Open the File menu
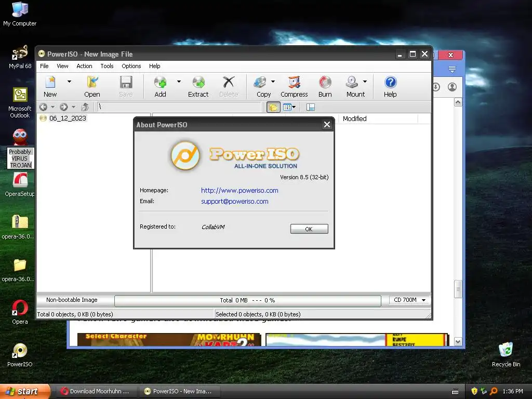Image resolution: width=532 pixels, height=399 pixels. coord(44,66)
